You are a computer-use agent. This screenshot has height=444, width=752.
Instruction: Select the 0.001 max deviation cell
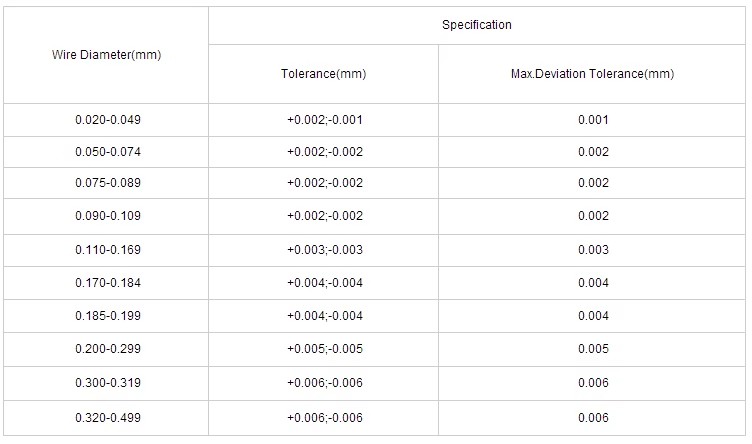tap(592, 120)
